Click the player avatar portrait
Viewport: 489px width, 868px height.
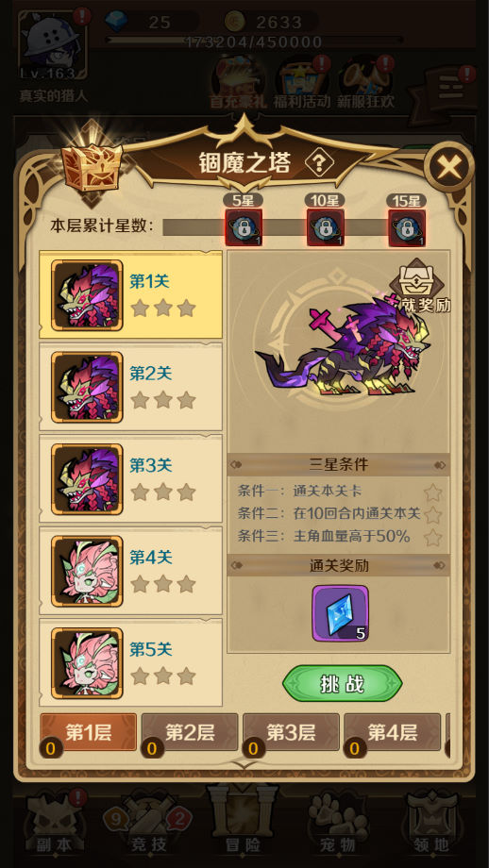coord(52,44)
